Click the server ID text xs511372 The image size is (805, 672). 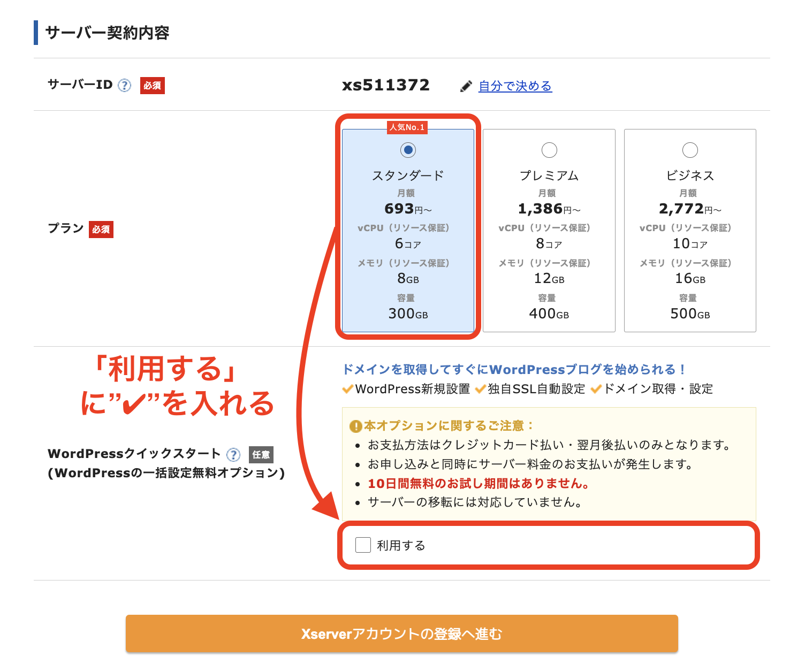(x=386, y=85)
